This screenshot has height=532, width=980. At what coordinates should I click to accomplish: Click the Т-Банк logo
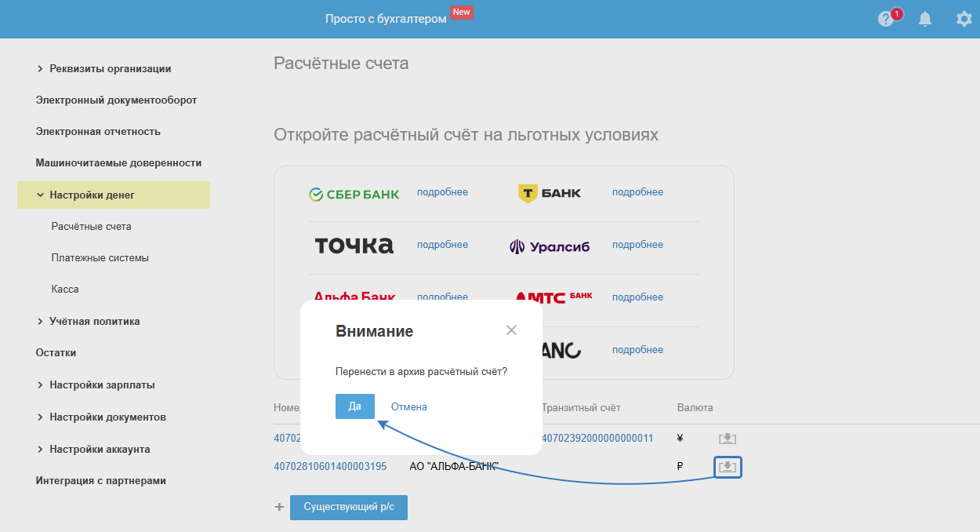[550, 193]
